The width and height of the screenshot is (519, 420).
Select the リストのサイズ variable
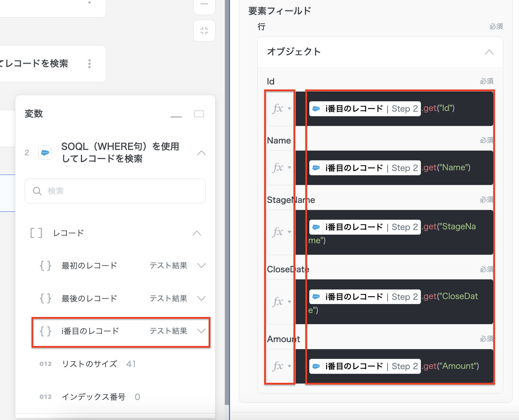pyautogui.click(x=89, y=364)
